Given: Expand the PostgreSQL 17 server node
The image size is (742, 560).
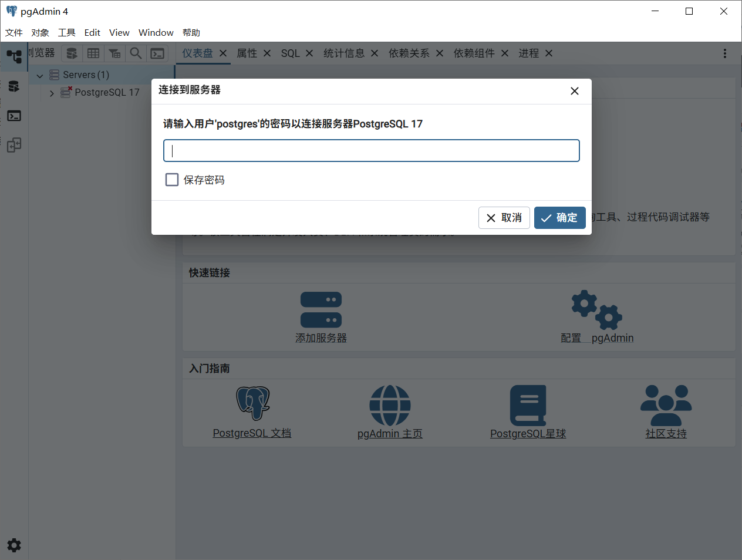Looking at the screenshot, I should pyautogui.click(x=52, y=93).
